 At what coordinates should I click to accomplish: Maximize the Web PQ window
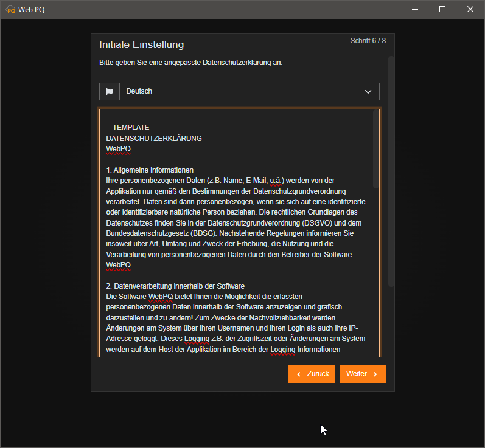coord(442,9)
